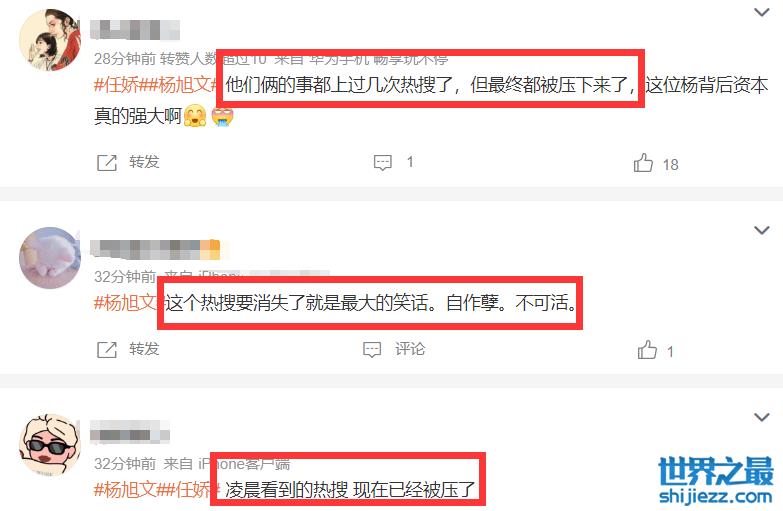Click 评论 text on the second post
Image resolution: width=783 pixels, height=511 pixels.
pyautogui.click(x=410, y=349)
